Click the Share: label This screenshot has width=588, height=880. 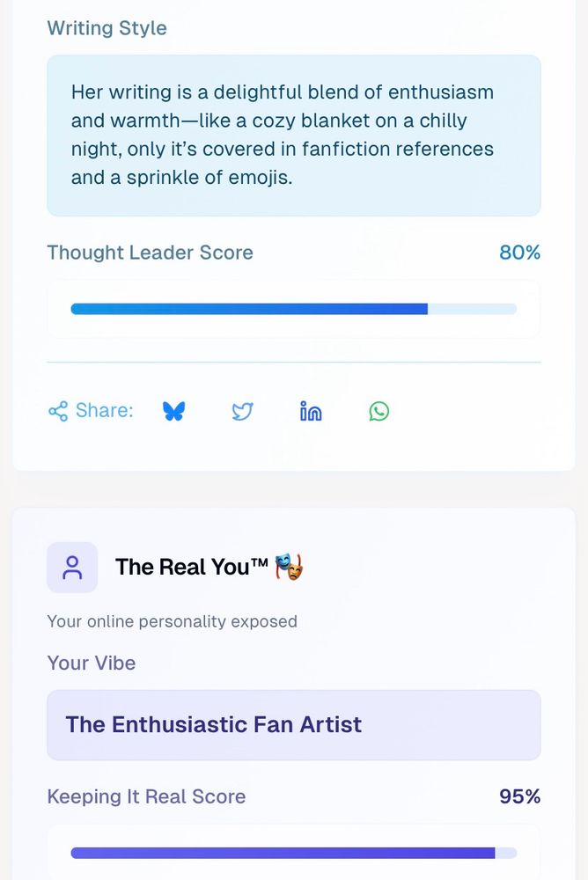[105, 410]
